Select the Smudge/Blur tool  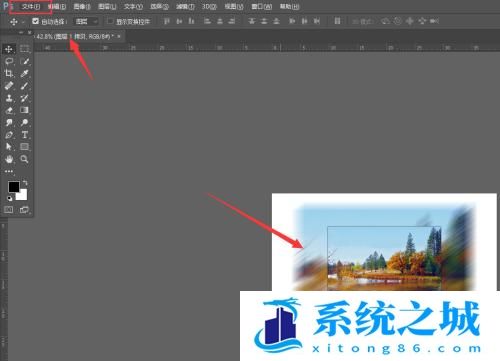coord(9,123)
